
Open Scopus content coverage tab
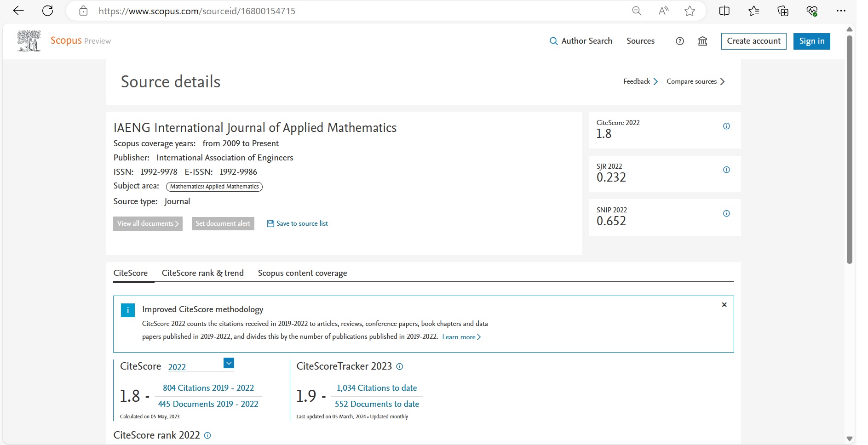tap(303, 273)
